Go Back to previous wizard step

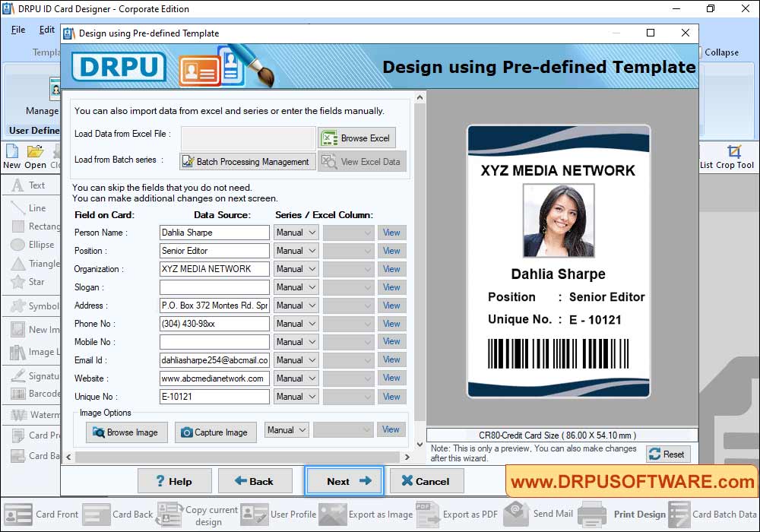pos(255,481)
